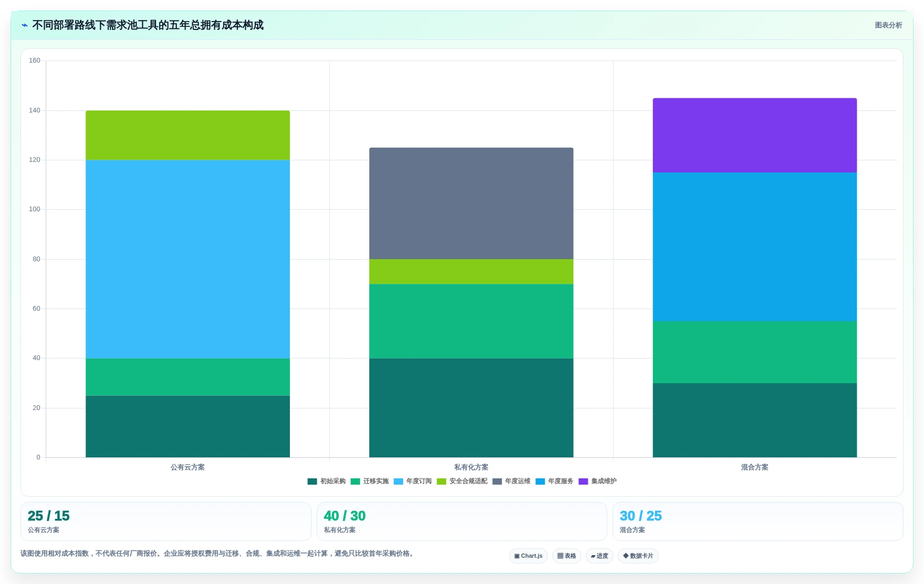924x584 pixels.
Task: Click the 迁移实施 segment in 公有云方案 bar
Action: [x=188, y=377]
